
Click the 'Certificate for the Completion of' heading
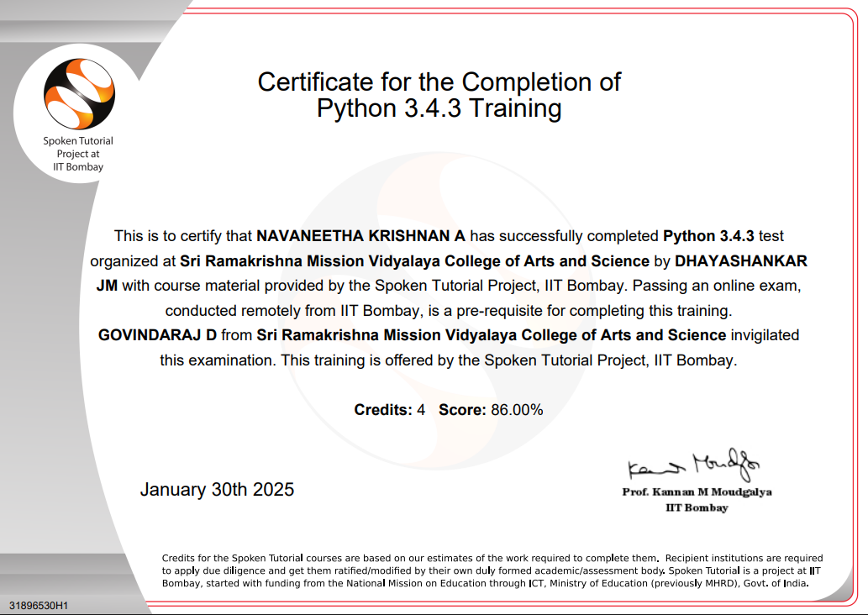coord(439,82)
